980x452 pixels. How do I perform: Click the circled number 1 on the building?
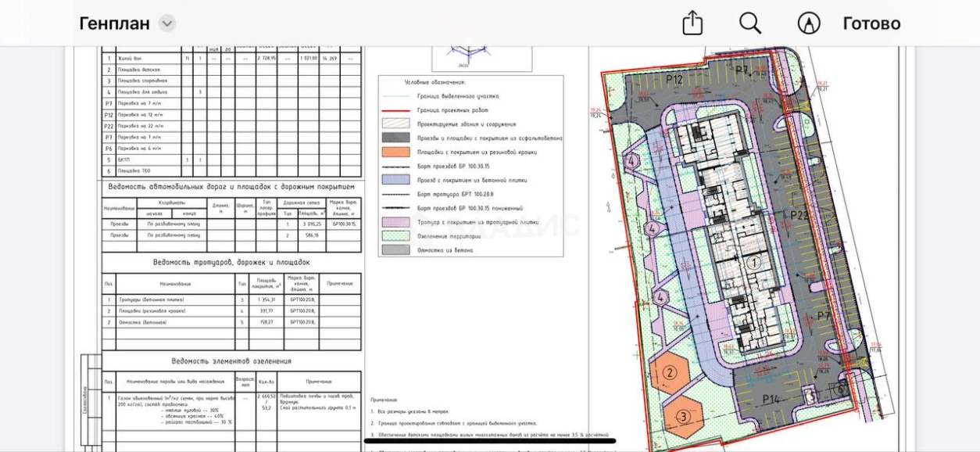(754, 263)
